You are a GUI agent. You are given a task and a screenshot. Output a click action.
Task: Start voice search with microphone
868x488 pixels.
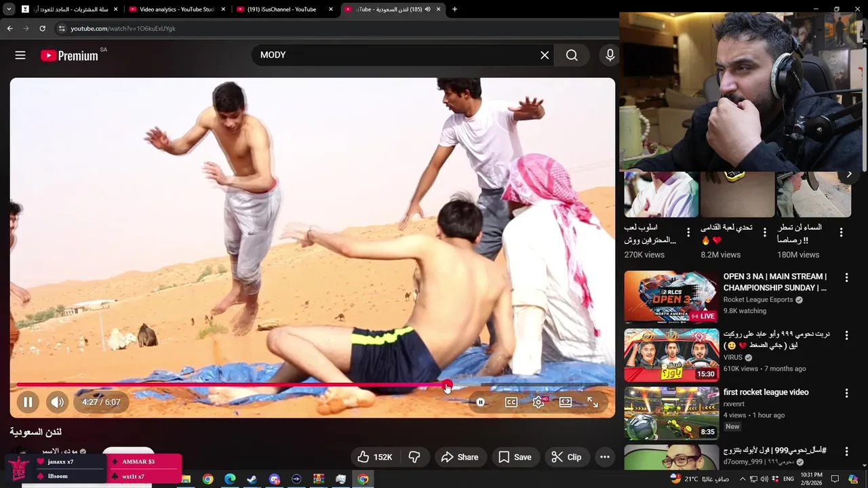click(x=610, y=56)
